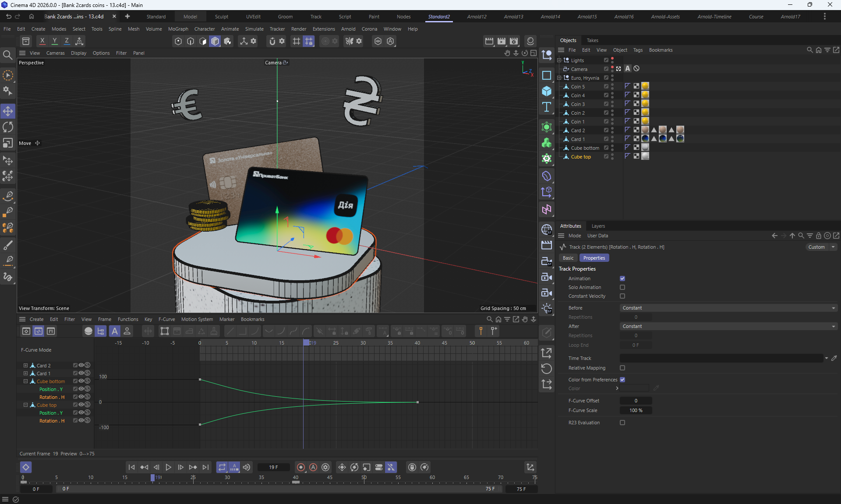Switch to the Takes tab

(592, 40)
